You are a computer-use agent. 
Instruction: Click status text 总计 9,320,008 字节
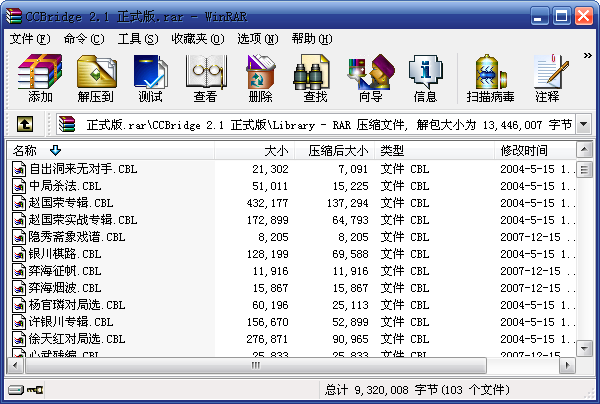coord(382,390)
